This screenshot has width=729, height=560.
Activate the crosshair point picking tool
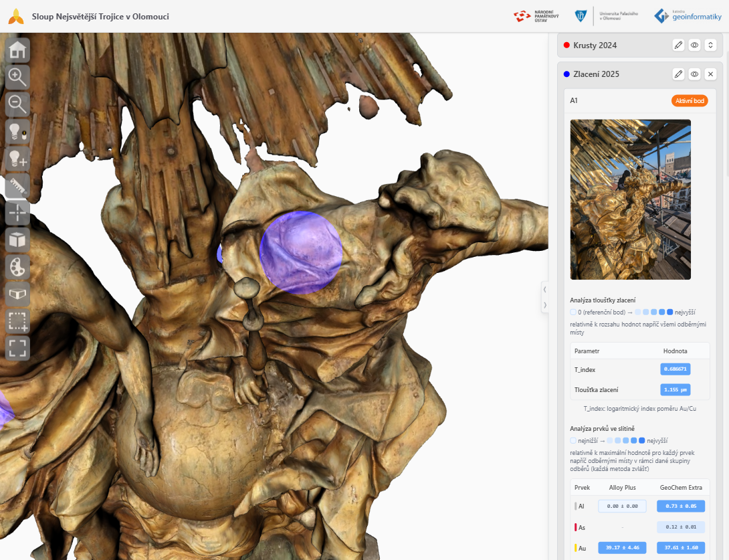point(17,213)
